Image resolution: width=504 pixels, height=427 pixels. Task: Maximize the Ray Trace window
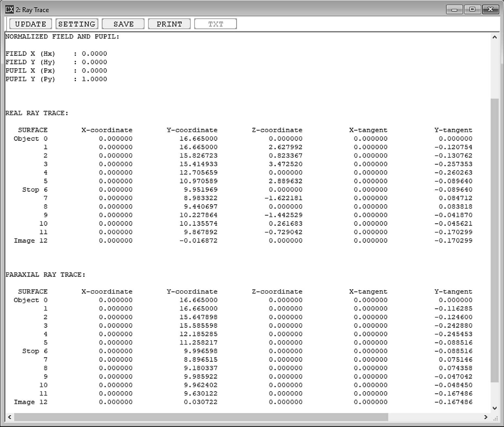tap(472, 10)
